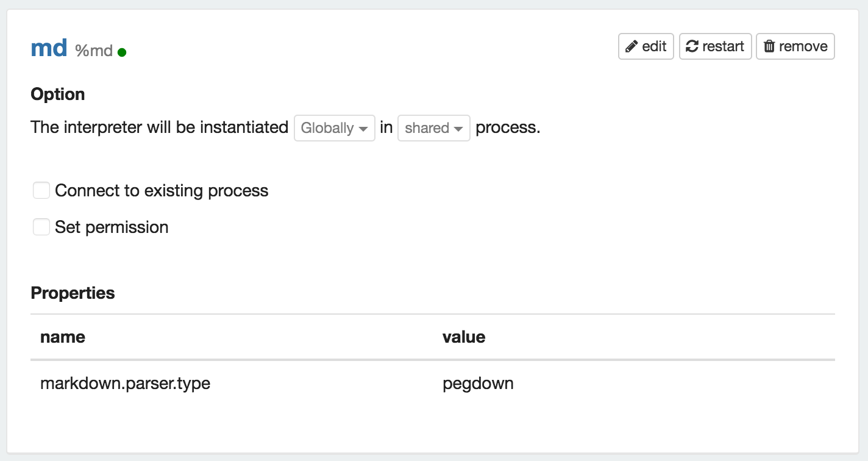
Task: Click the circular arrows restart icon
Action: pos(692,46)
